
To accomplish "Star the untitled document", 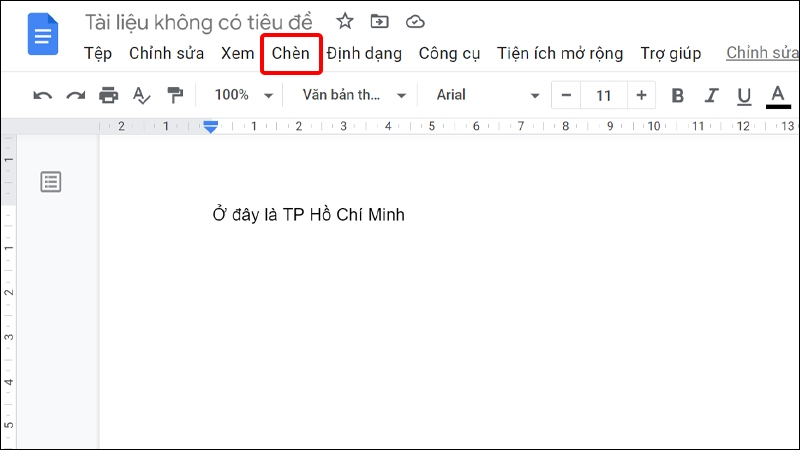I will [x=345, y=21].
